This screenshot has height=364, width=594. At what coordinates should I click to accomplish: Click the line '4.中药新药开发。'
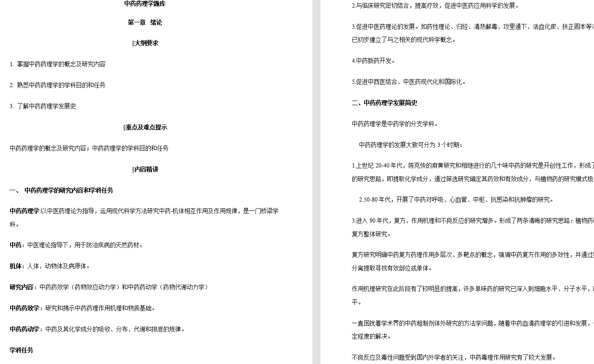click(374, 61)
